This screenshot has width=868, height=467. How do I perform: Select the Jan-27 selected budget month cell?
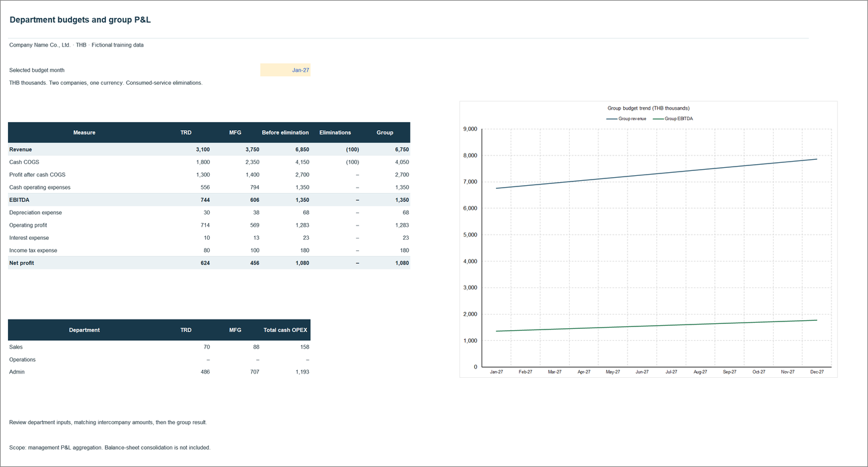[285, 70]
